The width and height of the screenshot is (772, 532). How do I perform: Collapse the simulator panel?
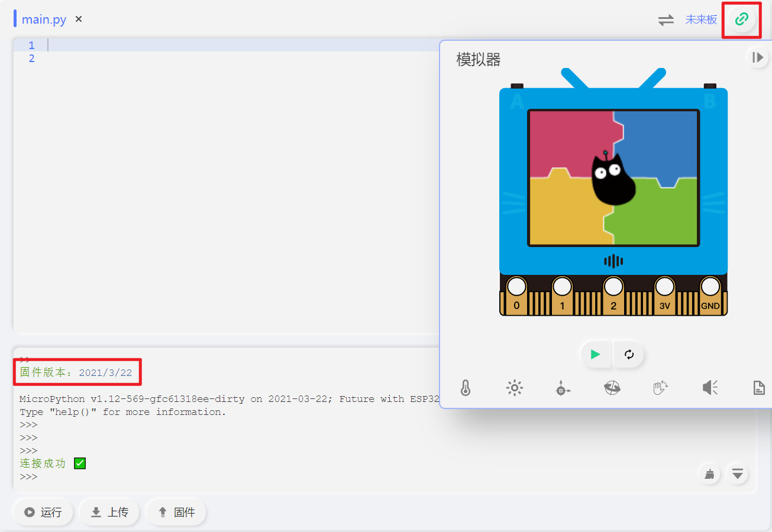pos(758,57)
